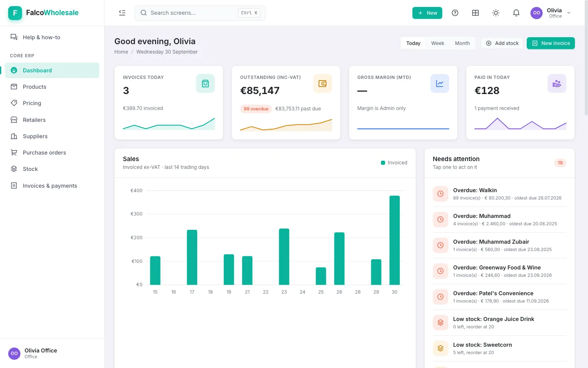588x368 pixels.
Task: Click the clock icon for Overdue: Muhammad Zubair
Action: 441,245
